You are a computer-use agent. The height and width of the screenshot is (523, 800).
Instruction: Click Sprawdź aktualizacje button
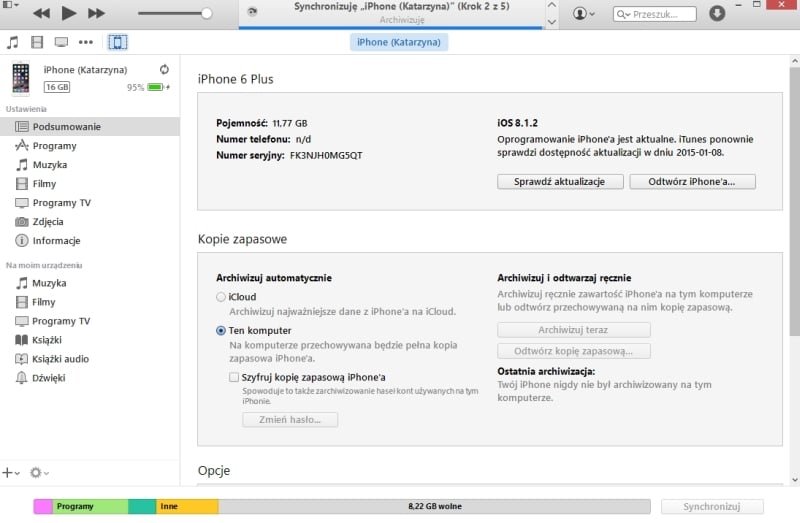(560, 182)
